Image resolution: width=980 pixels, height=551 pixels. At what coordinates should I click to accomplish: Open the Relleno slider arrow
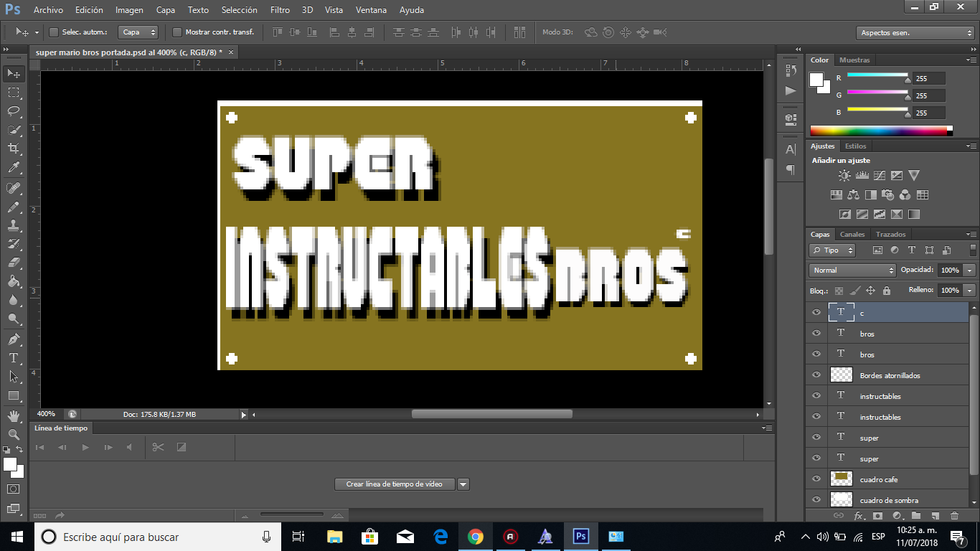(x=970, y=291)
